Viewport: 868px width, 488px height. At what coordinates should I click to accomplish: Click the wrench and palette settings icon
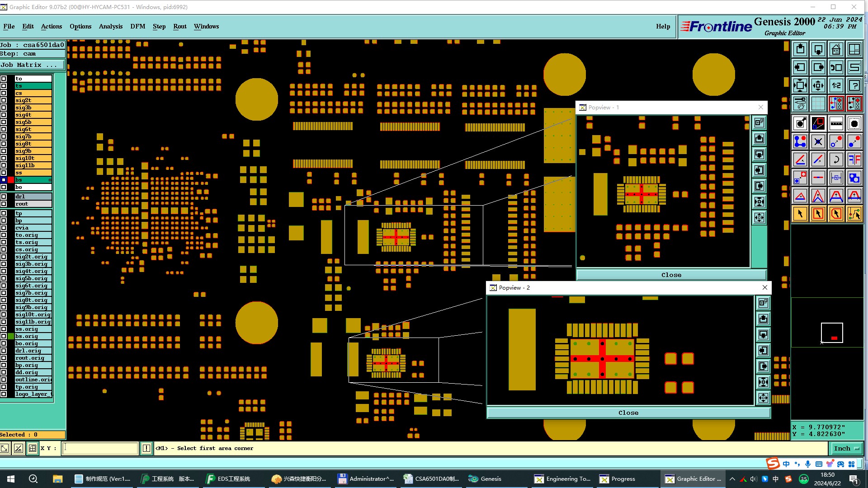click(x=800, y=103)
